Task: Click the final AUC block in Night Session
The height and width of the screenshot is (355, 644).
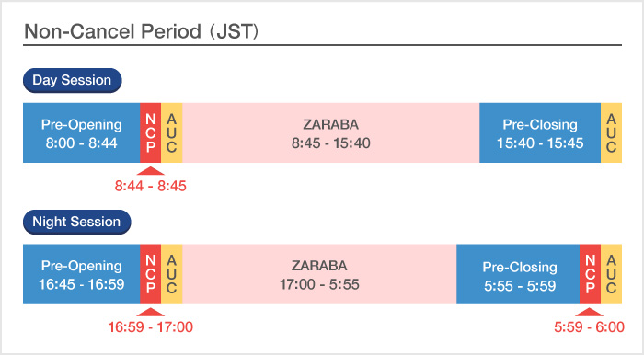Action: [611, 274]
